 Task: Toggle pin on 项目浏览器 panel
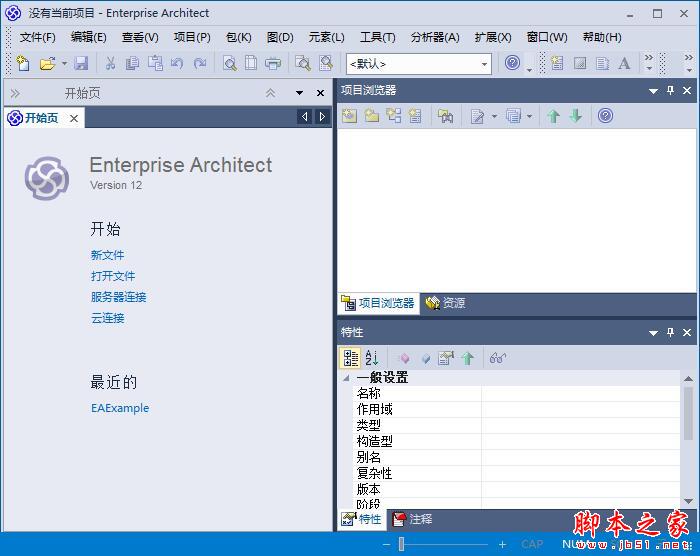coord(671,91)
